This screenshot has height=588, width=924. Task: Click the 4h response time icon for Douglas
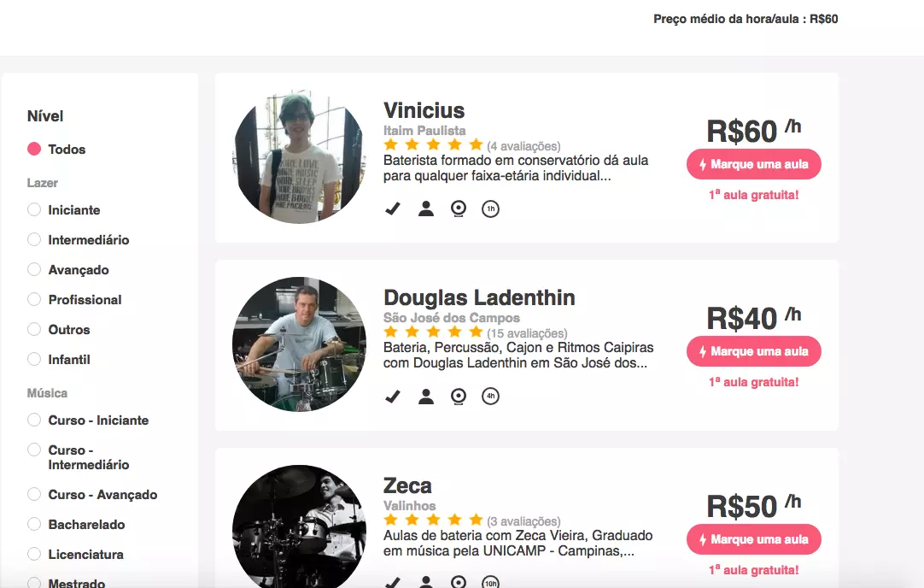point(490,396)
